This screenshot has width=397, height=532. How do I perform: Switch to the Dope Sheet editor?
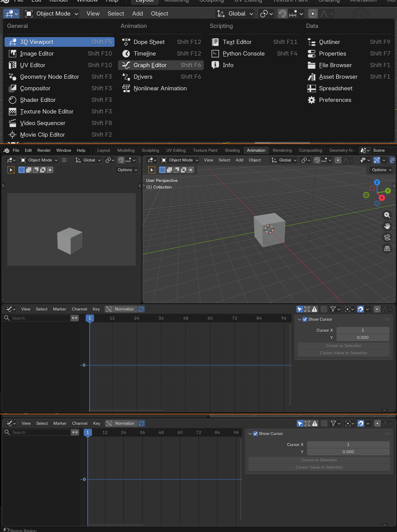161,42
